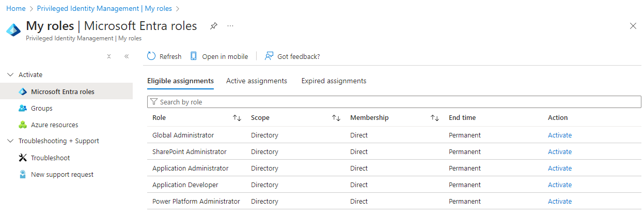The height and width of the screenshot is (214, 644).
Task: Open the more options ellipsis menu
Action: coord(230,26)
